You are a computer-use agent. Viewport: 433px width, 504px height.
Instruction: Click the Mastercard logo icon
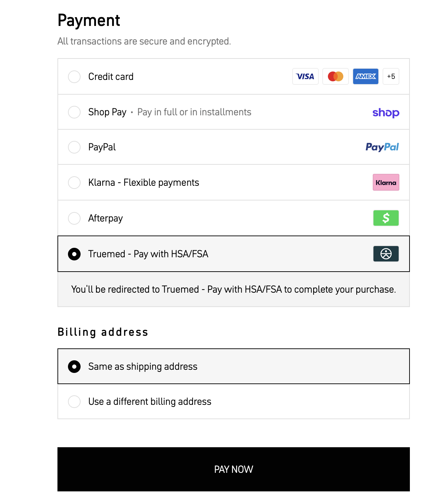pos(335,76)
